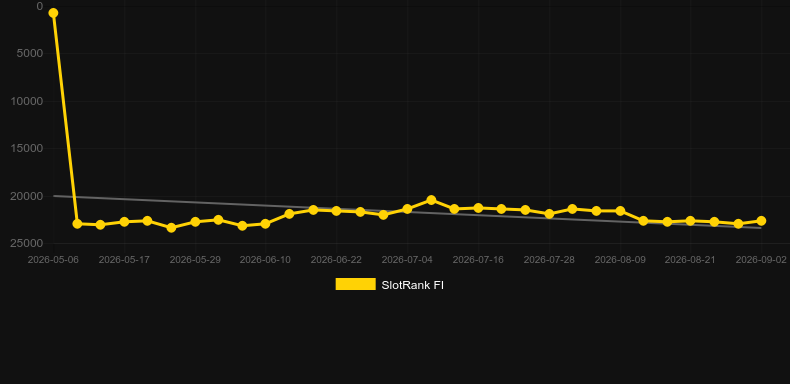Click the 5000 y-axis label
This screenshot has width=790, height=384.
[30, 53]
